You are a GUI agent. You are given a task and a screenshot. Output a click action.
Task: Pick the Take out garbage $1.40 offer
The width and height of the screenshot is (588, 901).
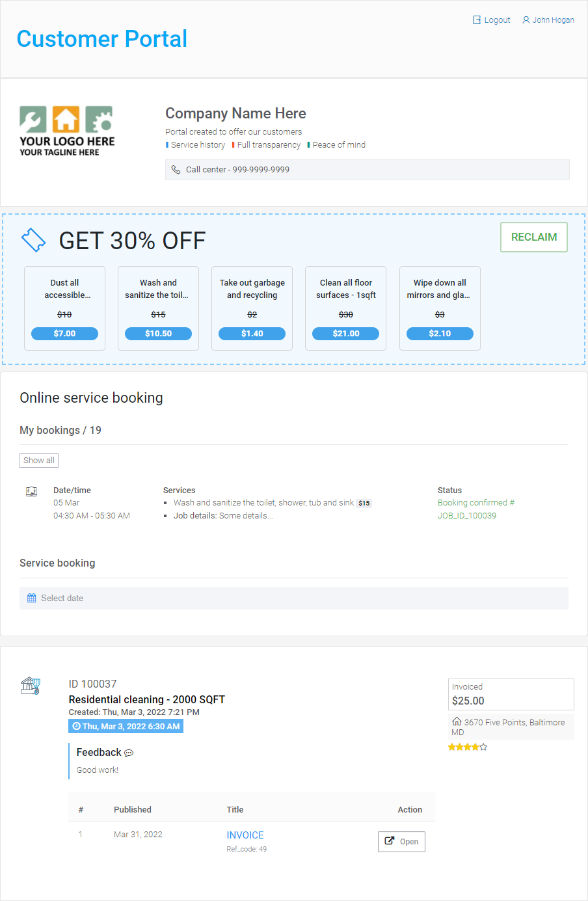tap(252, 334)
